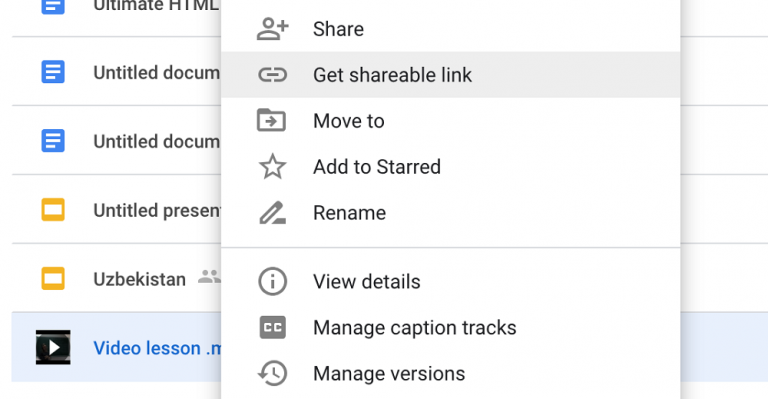Viewport: 768px width, 399px height.
Task: Choose Share from the context menu
Action: click(x=451, y=29)
